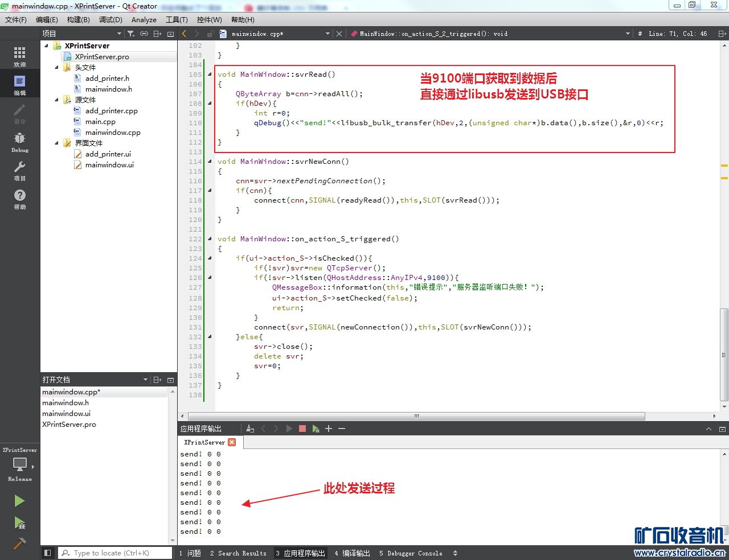Show the 1 问题 issues pane
729x560 pixels.
pos(190,553)
